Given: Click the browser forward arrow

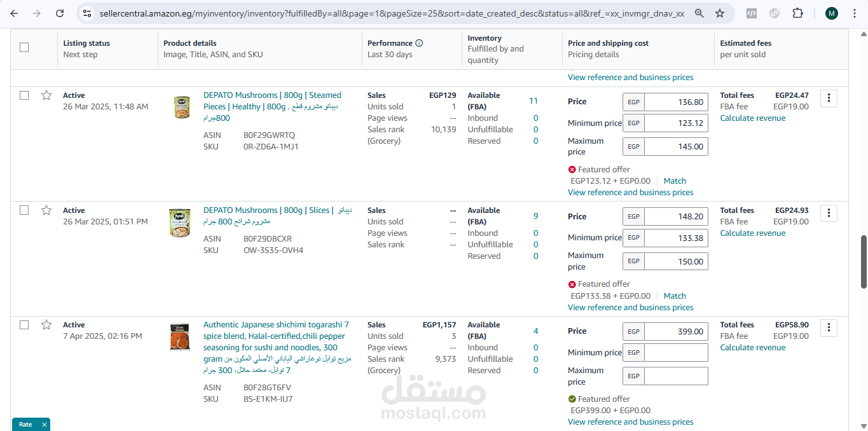Looking at the screenshot, I should (x=37, y=13).
